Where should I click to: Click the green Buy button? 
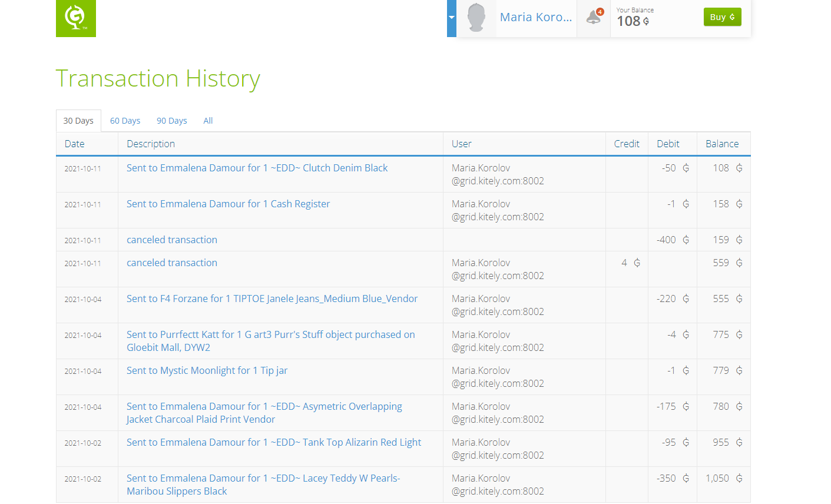click(722, 17)
